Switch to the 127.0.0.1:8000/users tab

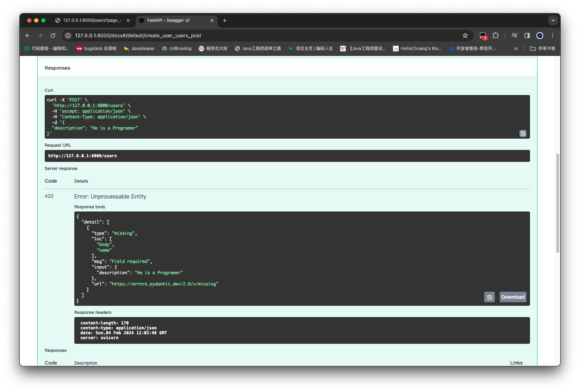click(92, 20)
